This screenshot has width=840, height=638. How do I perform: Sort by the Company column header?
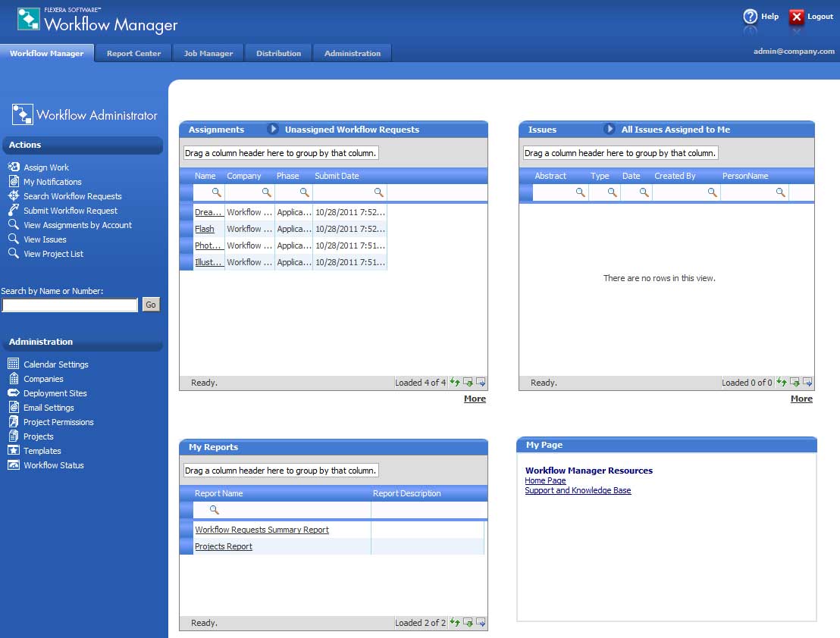(244, 176)
